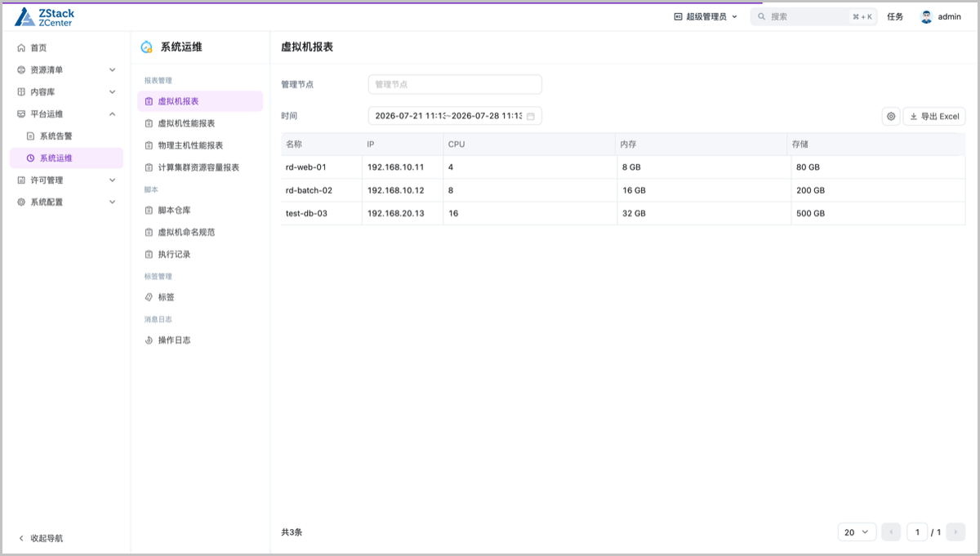Click the 500 GB storage cell
The height and width of the screenshot is (556, 980).
[x=878, y=213]
